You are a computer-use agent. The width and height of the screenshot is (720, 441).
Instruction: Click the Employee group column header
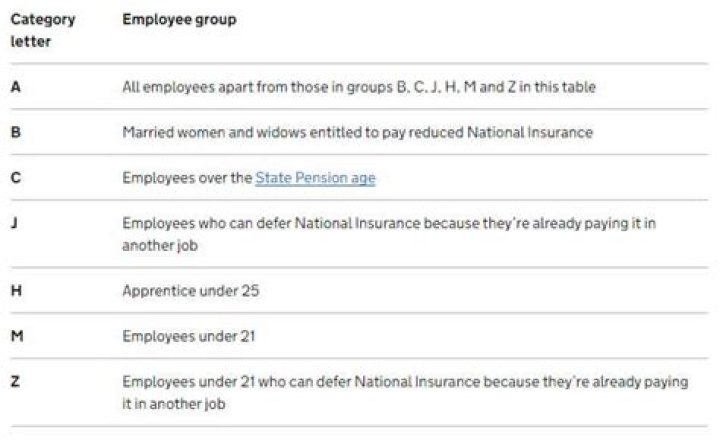pos(180,19)
